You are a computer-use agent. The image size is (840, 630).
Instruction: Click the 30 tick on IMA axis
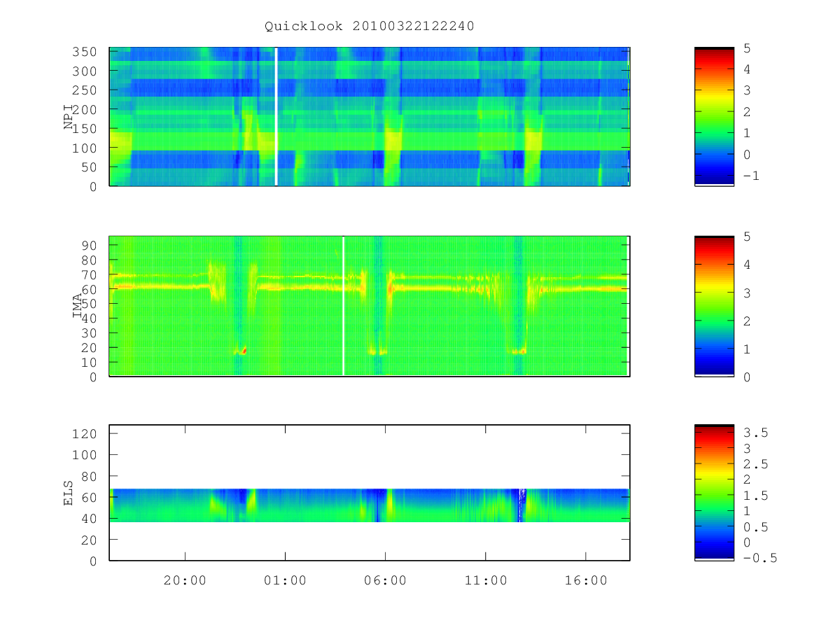89,332
